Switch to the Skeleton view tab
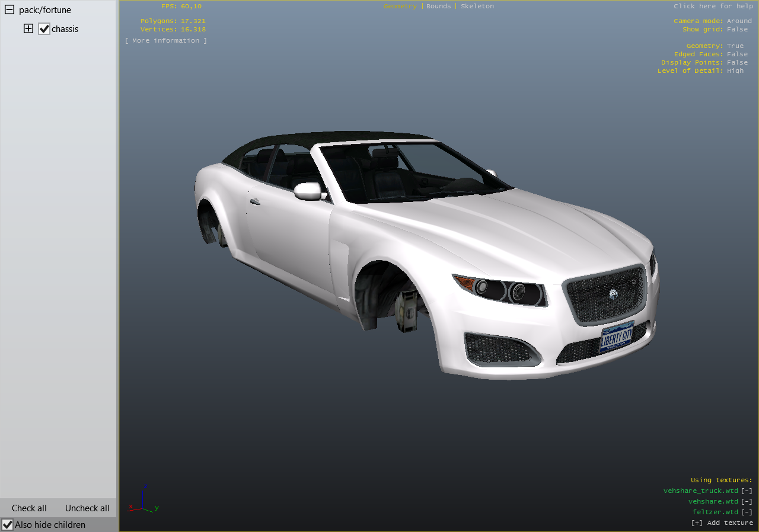759x532 pixels. click(477, 6)
